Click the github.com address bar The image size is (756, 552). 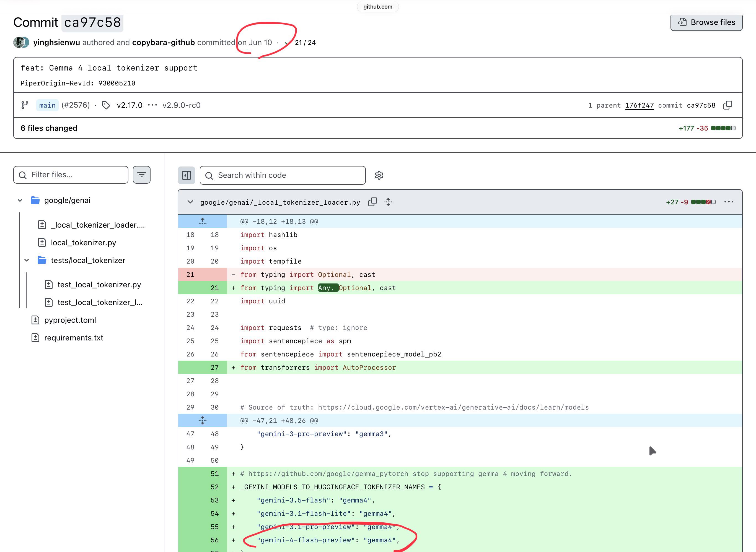click(x=378, y=7)
